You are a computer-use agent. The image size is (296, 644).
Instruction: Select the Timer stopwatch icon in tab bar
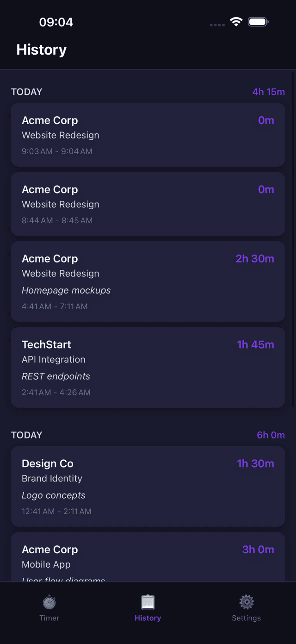(x=49, y=602)
